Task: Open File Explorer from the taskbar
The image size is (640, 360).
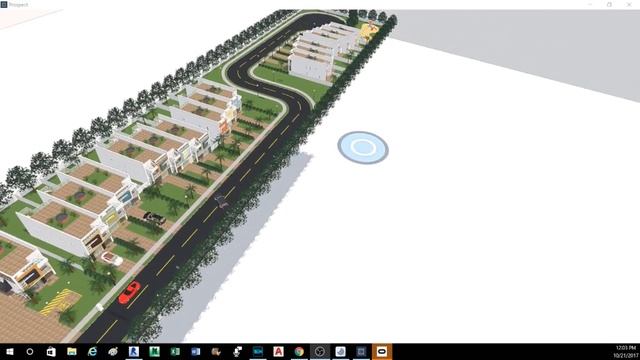Action: [72, 351]
